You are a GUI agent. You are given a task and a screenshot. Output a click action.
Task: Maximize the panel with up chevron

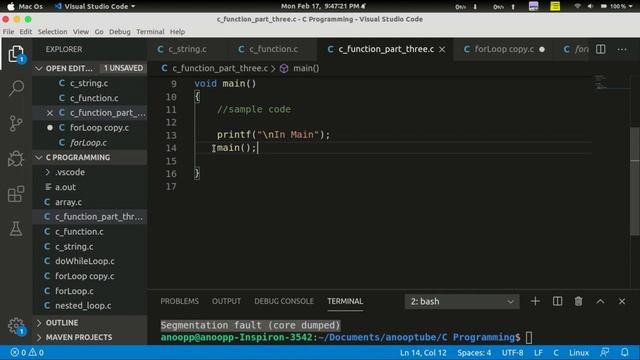click(x=600, y=301)
